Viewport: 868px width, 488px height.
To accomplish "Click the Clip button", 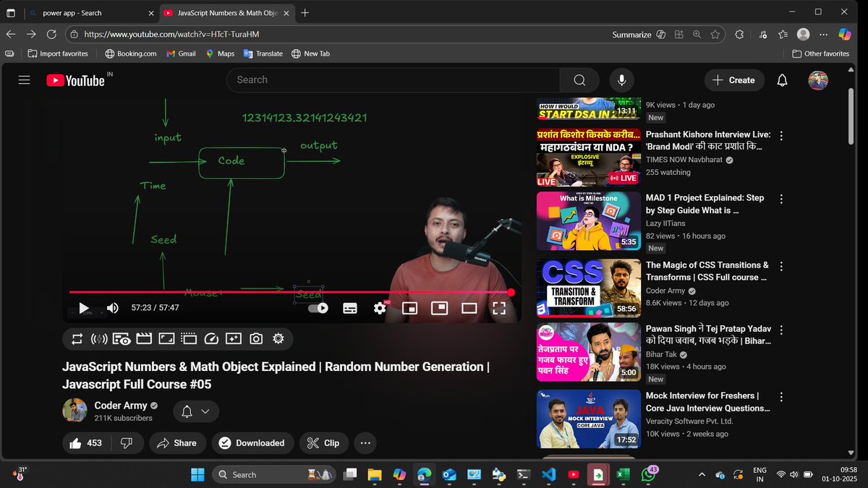I will (x=323, y=443).
